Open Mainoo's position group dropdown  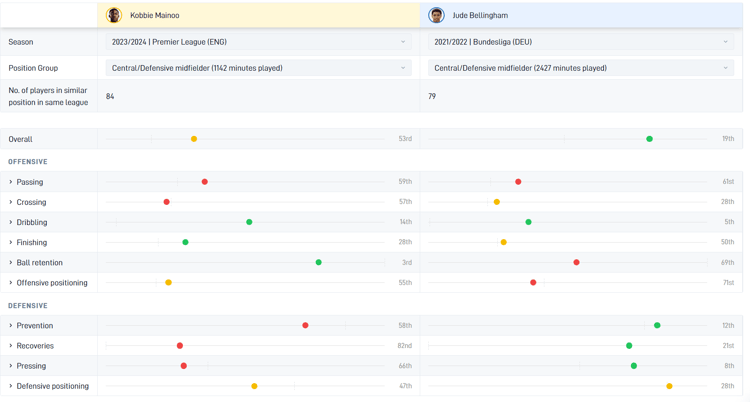point(258,68)
